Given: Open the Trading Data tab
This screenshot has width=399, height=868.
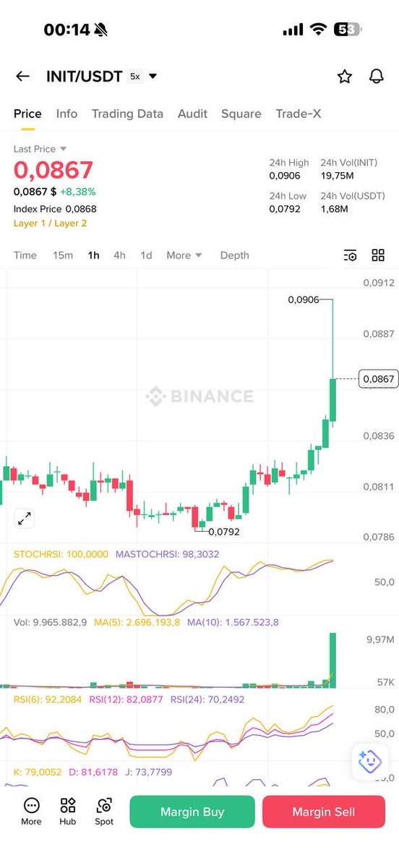Looking at the screenshot, I should click(x=127, y=114).
